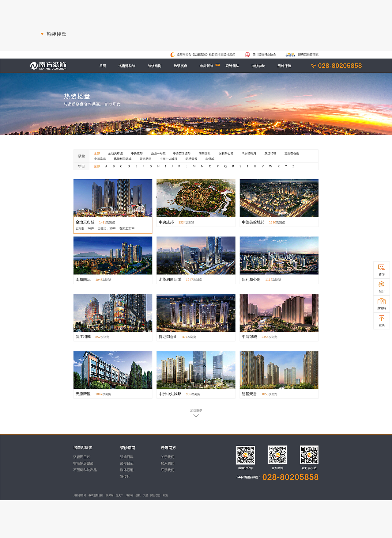
Task: Click footer link 洛奢泥工艺
Action: pos(82,457)
